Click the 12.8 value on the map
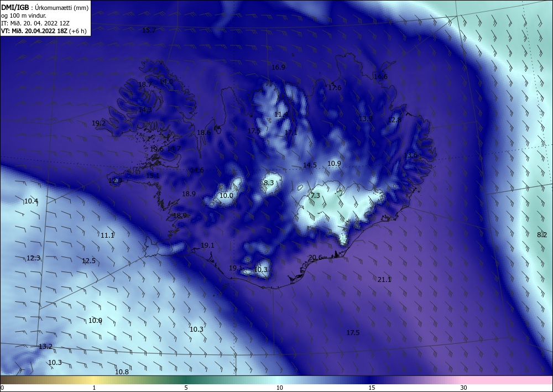 click(x=394, y=120)
